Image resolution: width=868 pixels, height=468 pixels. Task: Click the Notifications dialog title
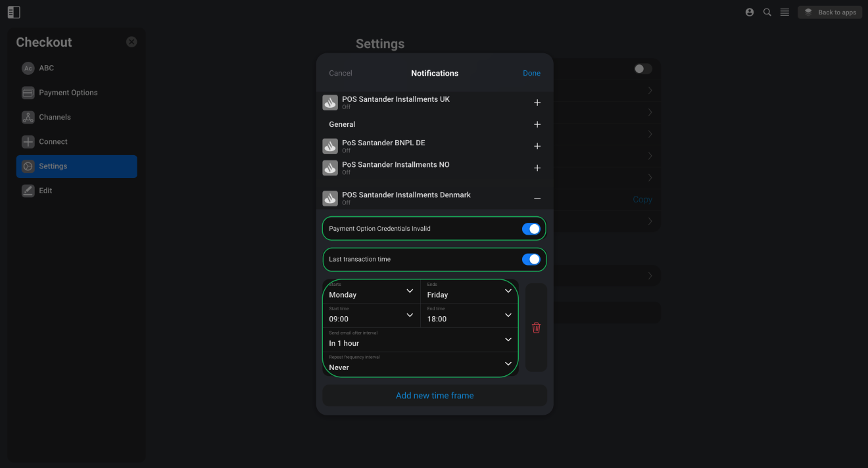tap(435, 74)
